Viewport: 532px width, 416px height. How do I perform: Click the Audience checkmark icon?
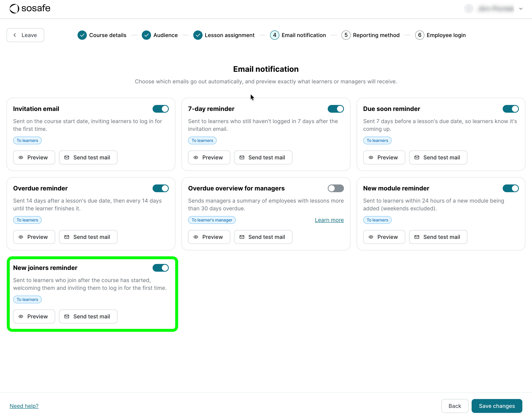point(146,35)
